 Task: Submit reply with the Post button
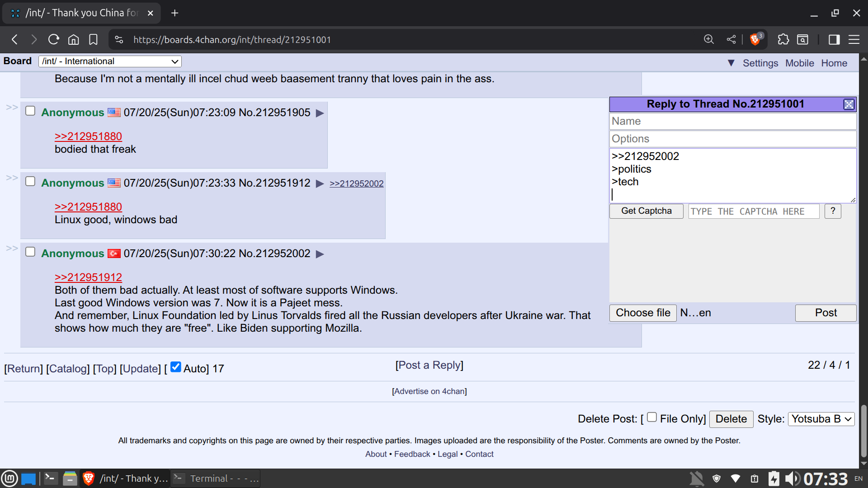826,313
